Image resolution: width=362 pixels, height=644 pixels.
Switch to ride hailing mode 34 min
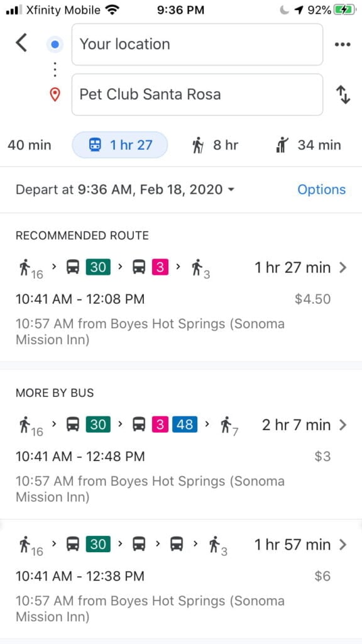[309, 145]
